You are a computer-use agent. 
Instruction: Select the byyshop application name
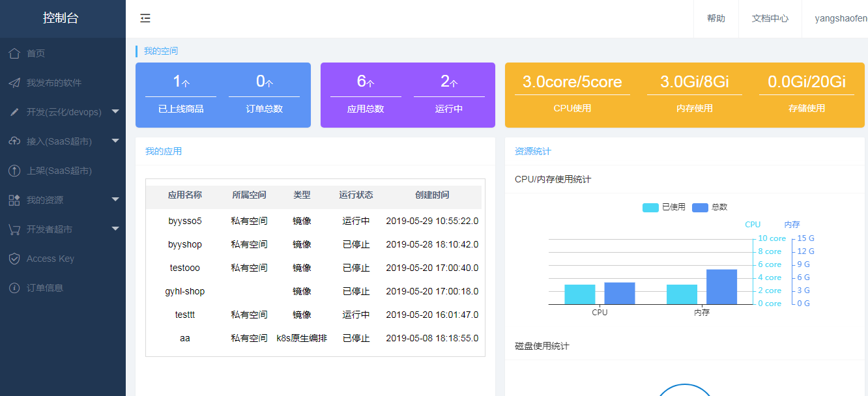click(x=185, y=244)
